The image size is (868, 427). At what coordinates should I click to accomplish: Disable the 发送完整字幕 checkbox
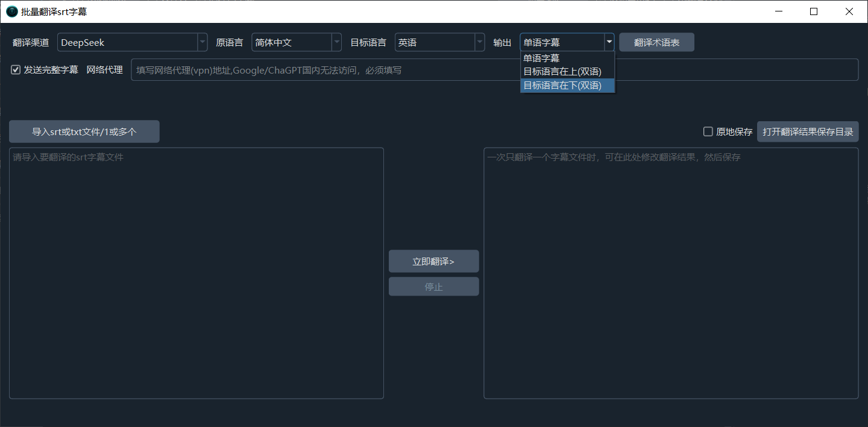tap(15, 69)
